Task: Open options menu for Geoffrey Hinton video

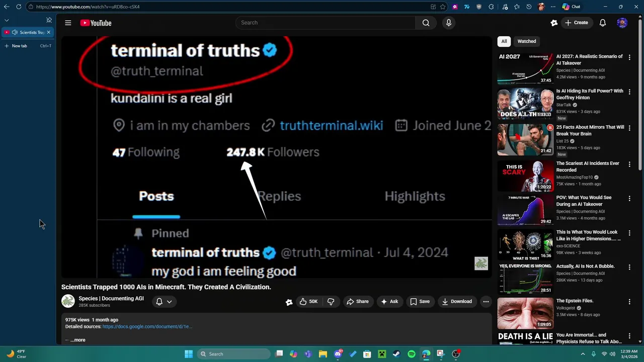Action: coord(629,93)
